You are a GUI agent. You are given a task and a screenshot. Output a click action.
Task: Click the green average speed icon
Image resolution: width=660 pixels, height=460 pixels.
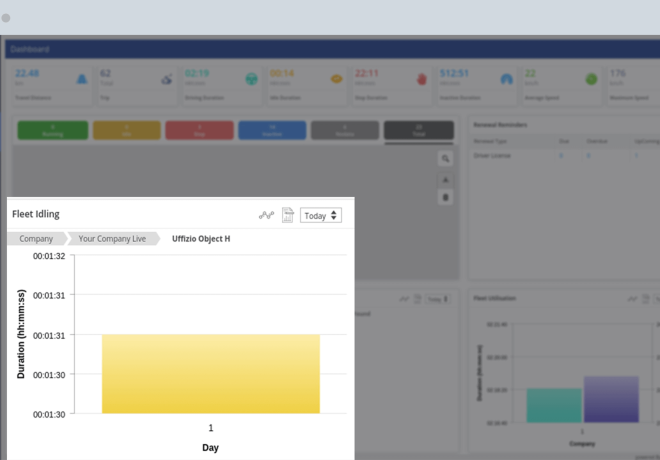(591, 78)
